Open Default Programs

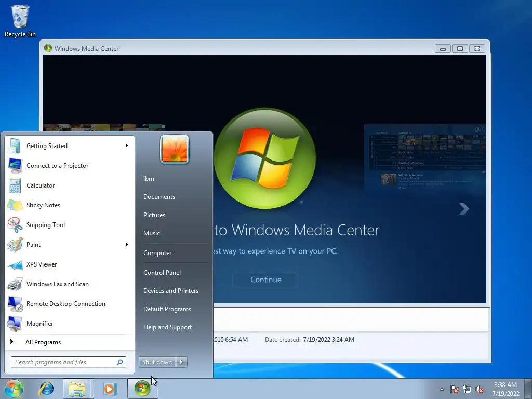tap(167, 309)
